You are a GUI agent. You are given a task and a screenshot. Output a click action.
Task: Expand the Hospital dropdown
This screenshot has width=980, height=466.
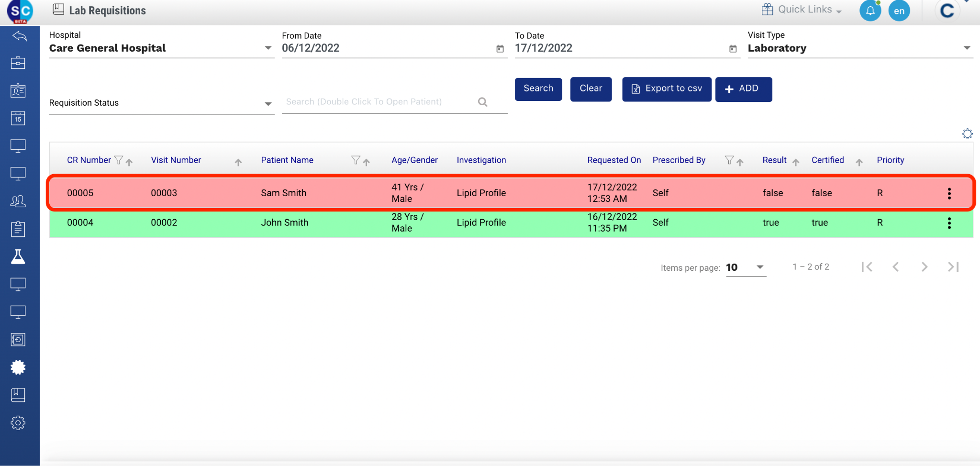[268, 48]
